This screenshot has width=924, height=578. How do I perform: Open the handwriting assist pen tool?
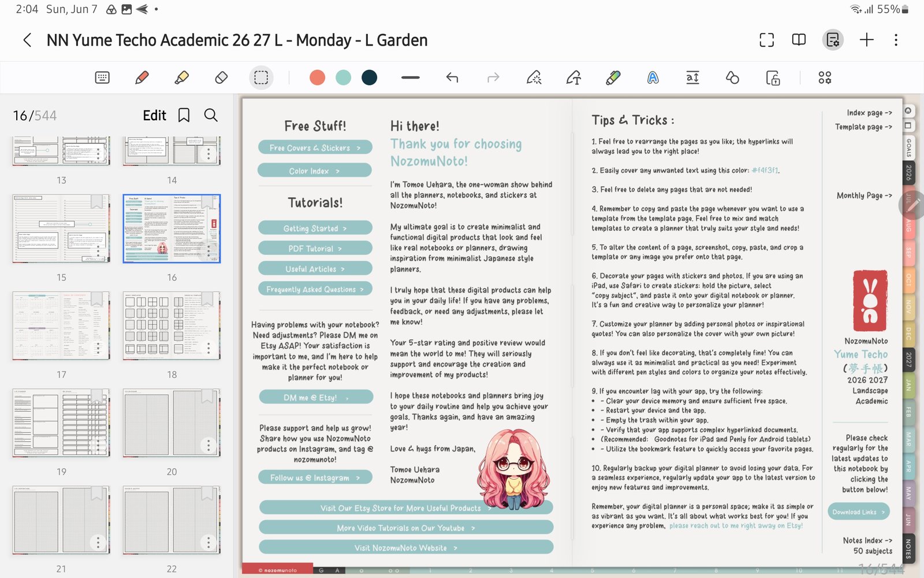click(x=534, y=77)
